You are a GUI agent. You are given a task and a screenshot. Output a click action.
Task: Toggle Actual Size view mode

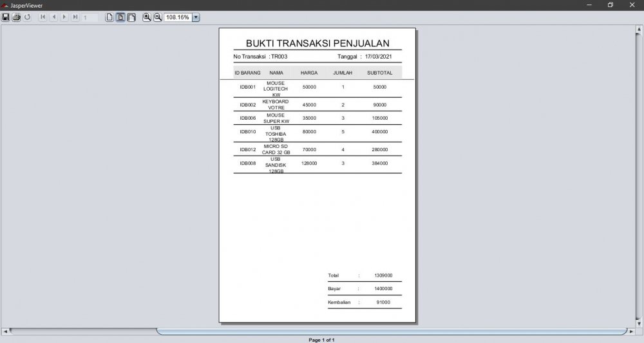[x=109, y=17]
